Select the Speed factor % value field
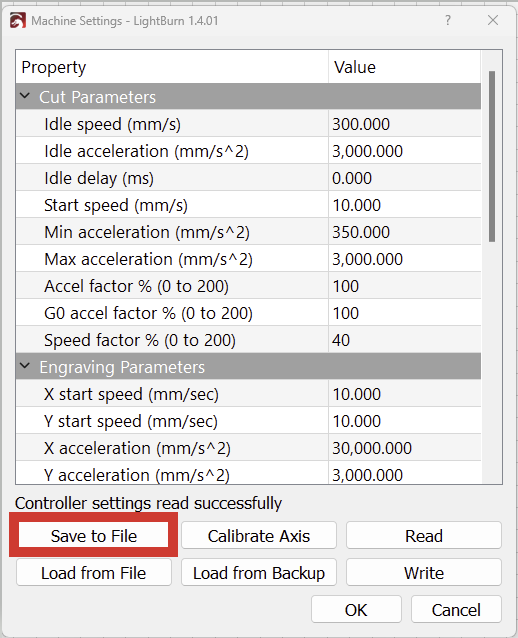518x638 pixels. coord(404,340)
